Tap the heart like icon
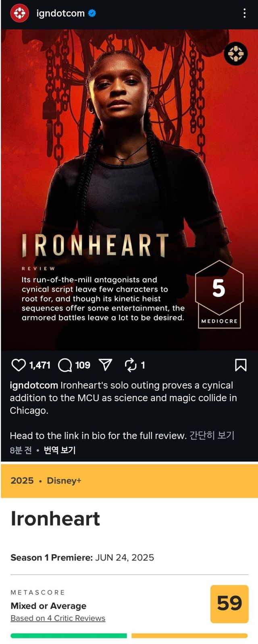Image resolution: width=258 pixels, height=644 pixels. [19, 365]
